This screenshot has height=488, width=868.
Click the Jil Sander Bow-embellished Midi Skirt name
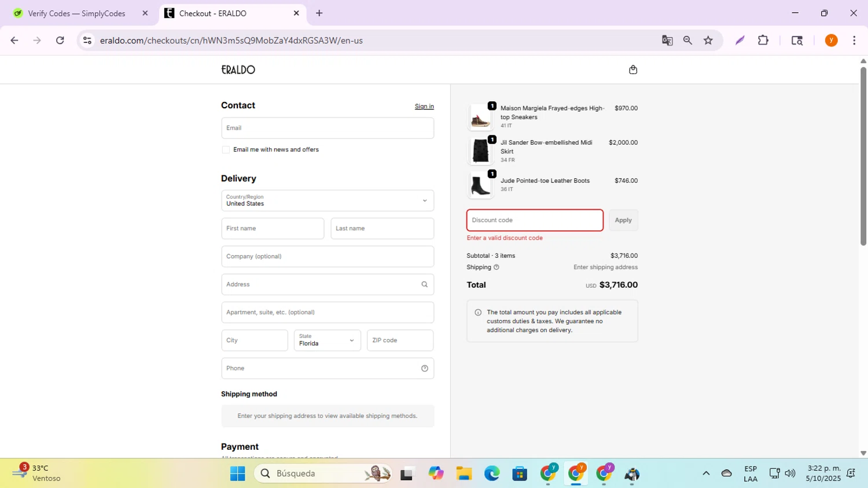point(546,147)
